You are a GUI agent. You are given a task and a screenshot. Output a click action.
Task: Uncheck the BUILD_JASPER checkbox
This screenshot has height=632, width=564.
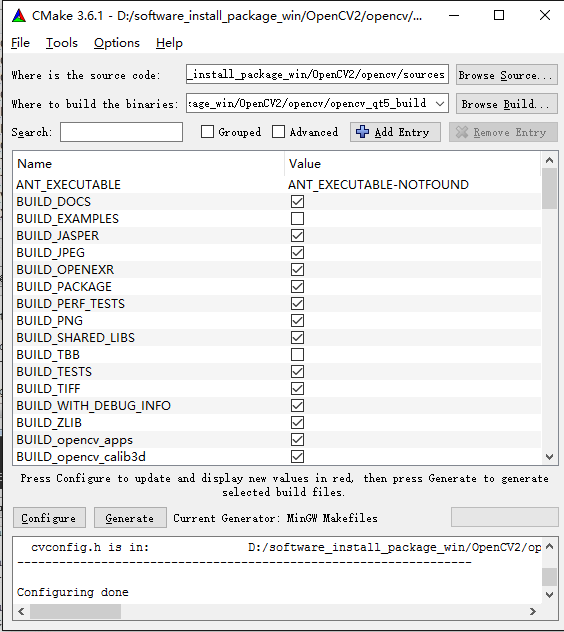(298, 235)
